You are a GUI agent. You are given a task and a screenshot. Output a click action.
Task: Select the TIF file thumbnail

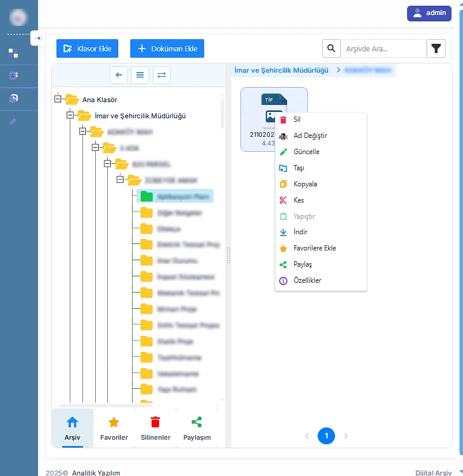274,119
